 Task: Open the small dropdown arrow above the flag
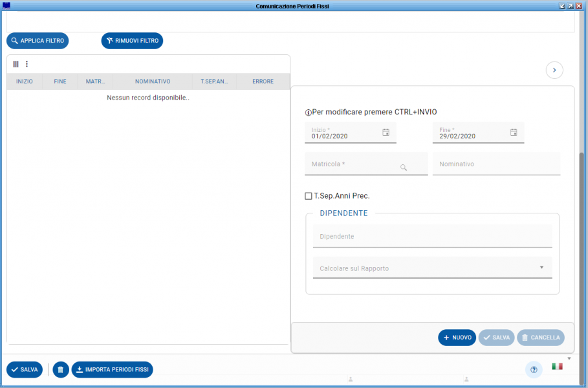pyautogui.click(x=569, y=359)
